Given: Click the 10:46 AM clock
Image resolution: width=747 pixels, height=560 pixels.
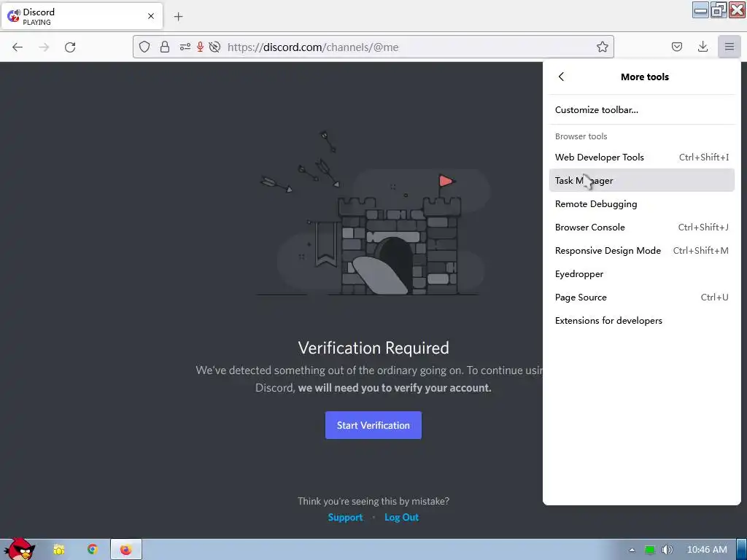Looking at the screenshot, I should coord(707,550).
